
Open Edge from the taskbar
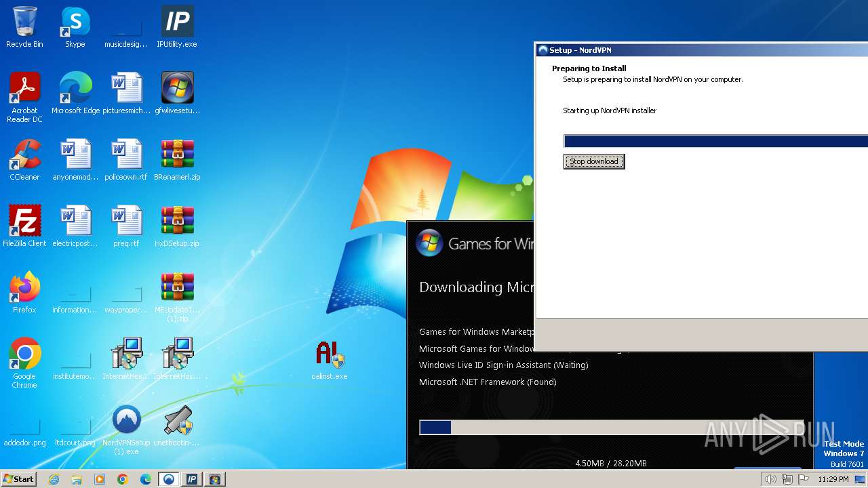(x=146, y=479)
